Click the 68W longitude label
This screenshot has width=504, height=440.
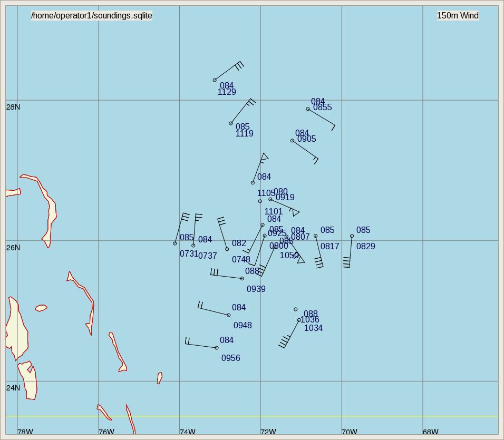click(431, 432)
